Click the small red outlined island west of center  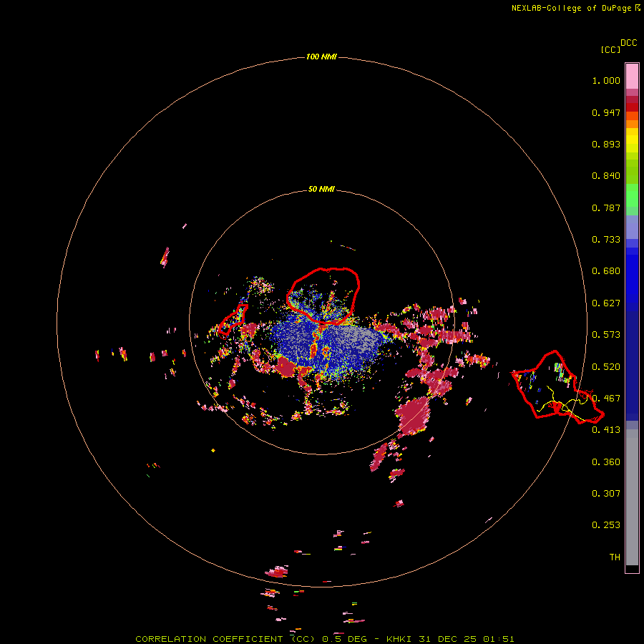(233, 318)
